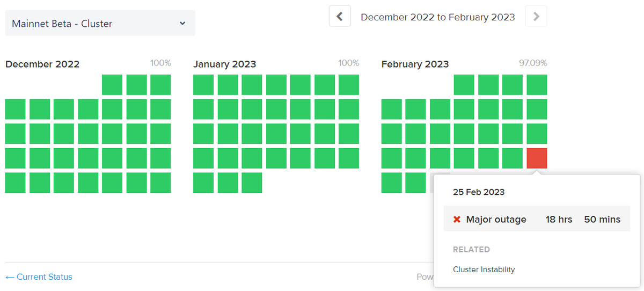Go to previous months with left chevron

pos(340,17)
